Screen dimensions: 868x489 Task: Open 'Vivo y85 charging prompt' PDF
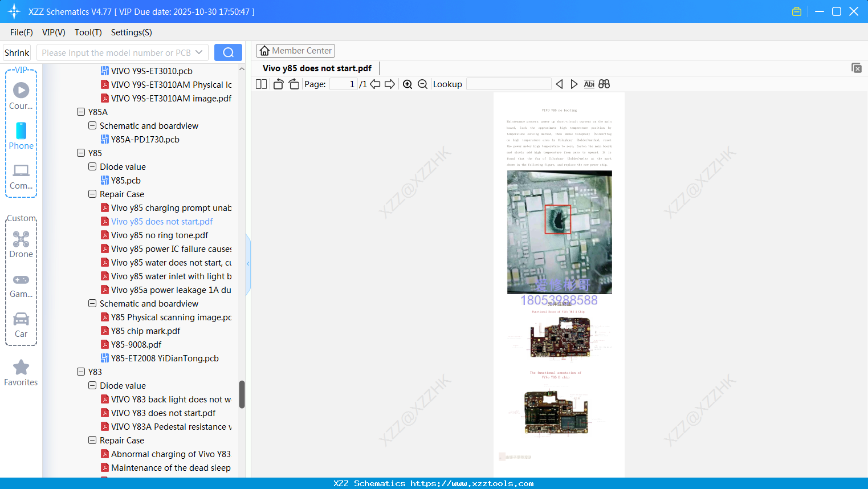click(x=171, y=207)
